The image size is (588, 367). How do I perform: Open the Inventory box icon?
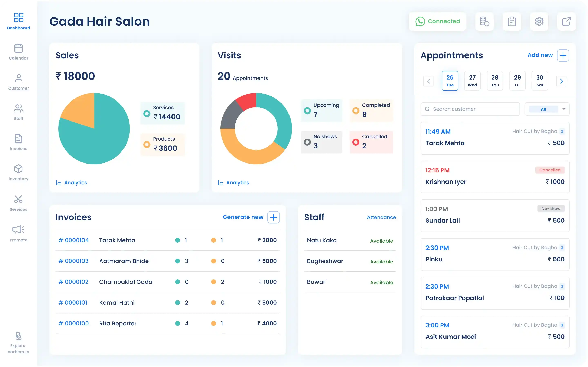click(18, 169)
